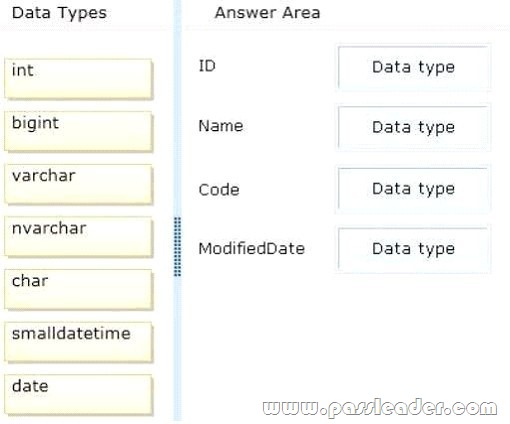This screenshot has height=424, width=510.
Task: Select the ModifiedDate Data type slot
Action: coord(413,249)
